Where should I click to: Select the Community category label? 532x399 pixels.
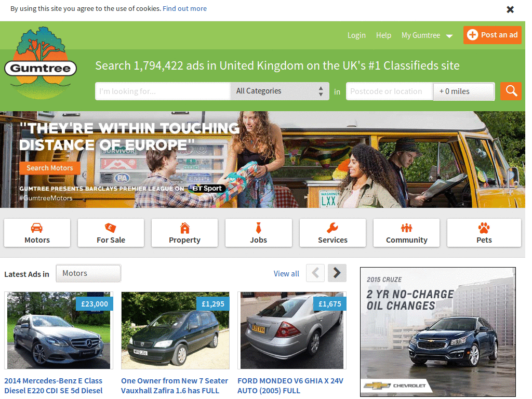click(x=406, y=240)
